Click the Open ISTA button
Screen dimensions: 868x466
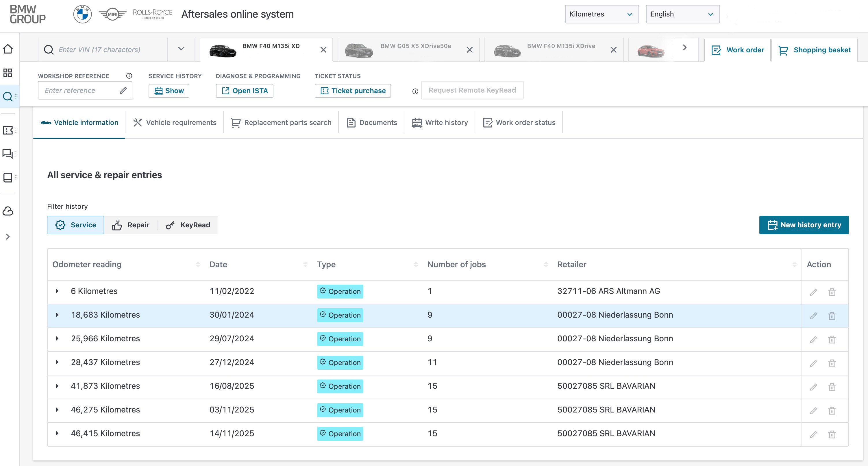point(244,91)
